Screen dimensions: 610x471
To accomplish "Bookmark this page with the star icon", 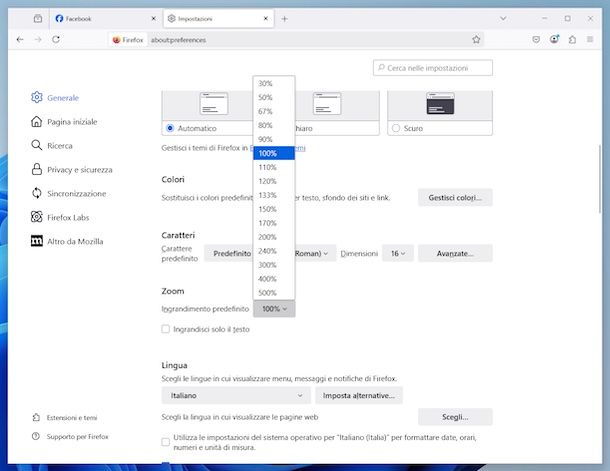I will click(476, 39).
